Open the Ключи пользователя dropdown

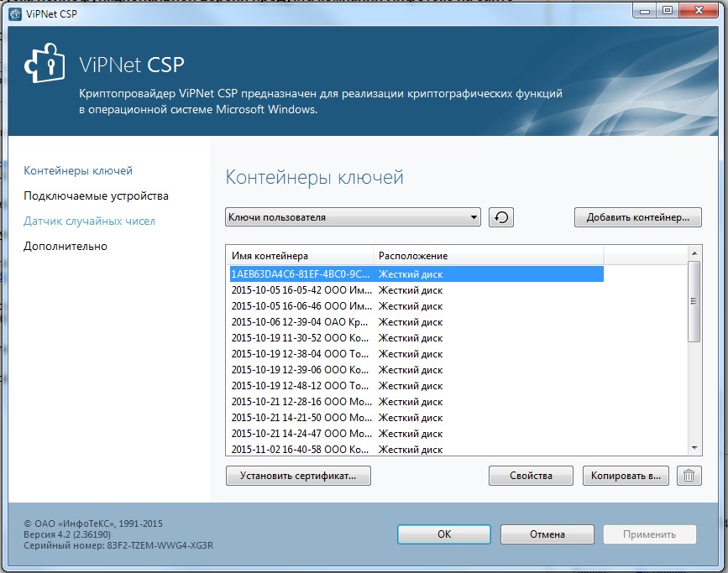click(353, 217)
